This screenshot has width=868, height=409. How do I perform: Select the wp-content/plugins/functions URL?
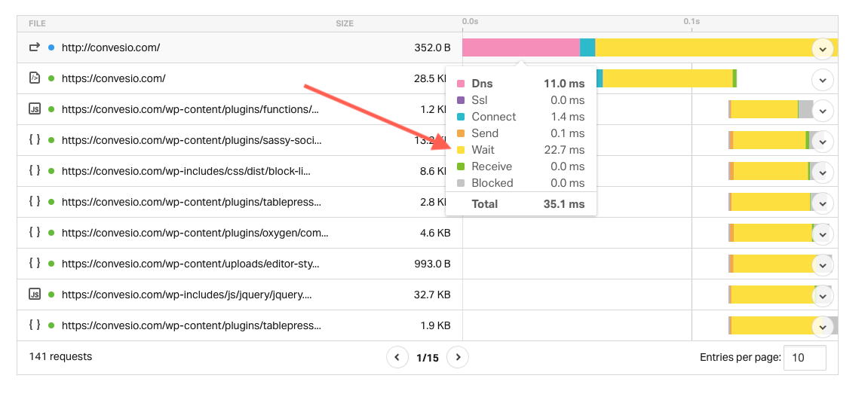(191, 109)
